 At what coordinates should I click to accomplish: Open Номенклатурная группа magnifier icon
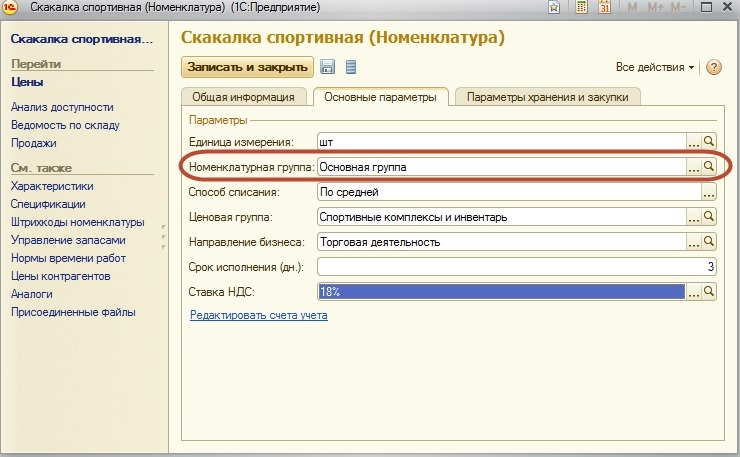point(709,166)
